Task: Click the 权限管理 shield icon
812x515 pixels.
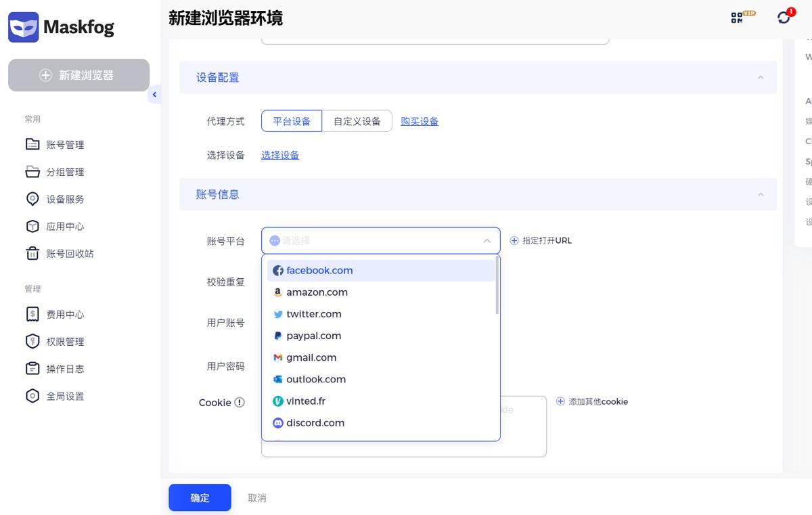Action: (32, 341)
